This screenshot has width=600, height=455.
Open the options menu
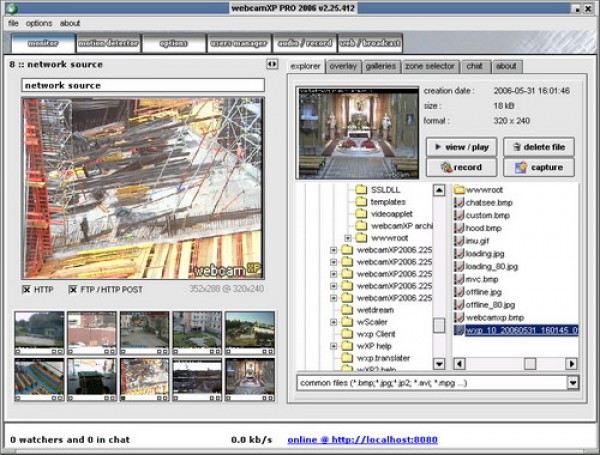pos(39,22)
